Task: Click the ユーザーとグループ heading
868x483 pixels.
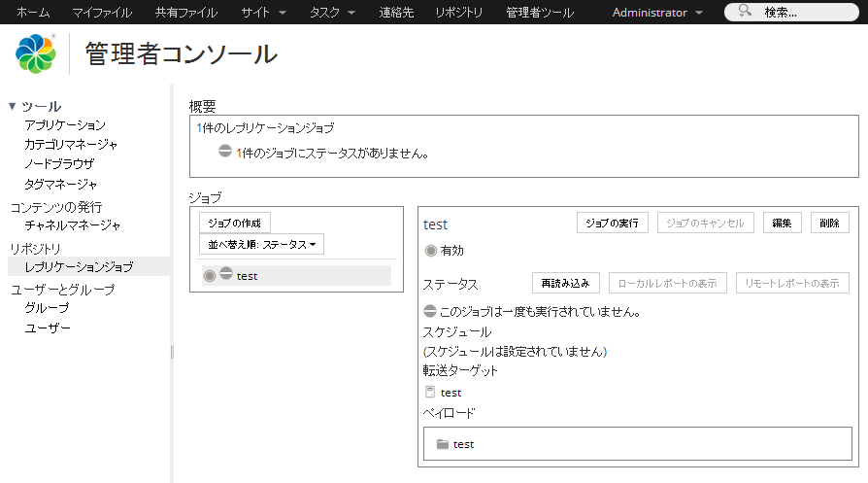Action: pyautogui.click(x=62, y=290)
